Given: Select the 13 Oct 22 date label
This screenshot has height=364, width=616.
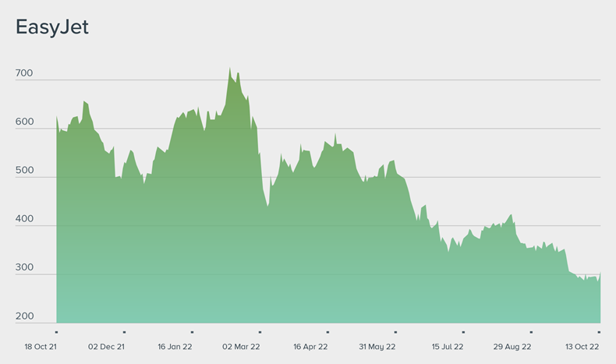Looking at the screenshot, I should click(582, 346).
